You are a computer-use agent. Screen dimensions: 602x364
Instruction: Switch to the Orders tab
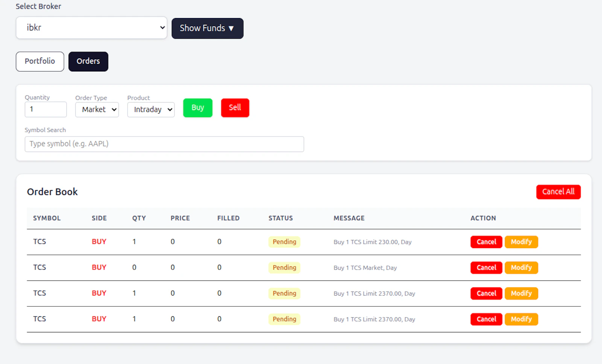pyautogui.click(x=88, y=61)
